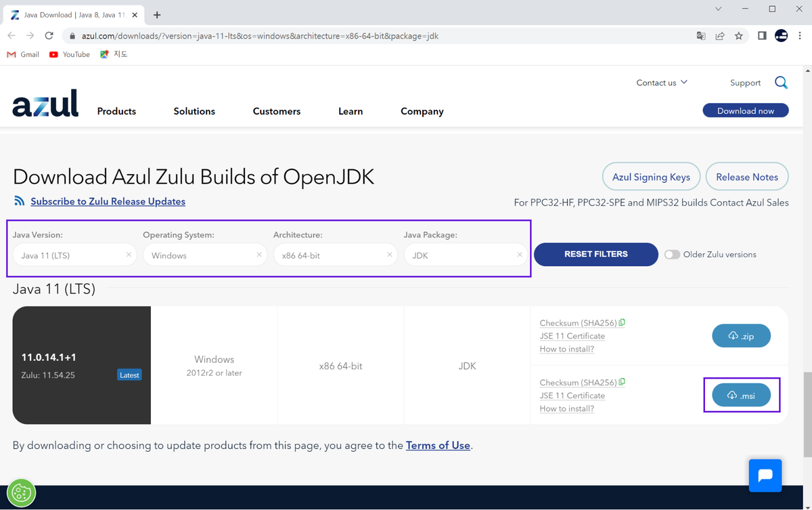
Task: Click the browser back arrow
Action: point(12,36)
